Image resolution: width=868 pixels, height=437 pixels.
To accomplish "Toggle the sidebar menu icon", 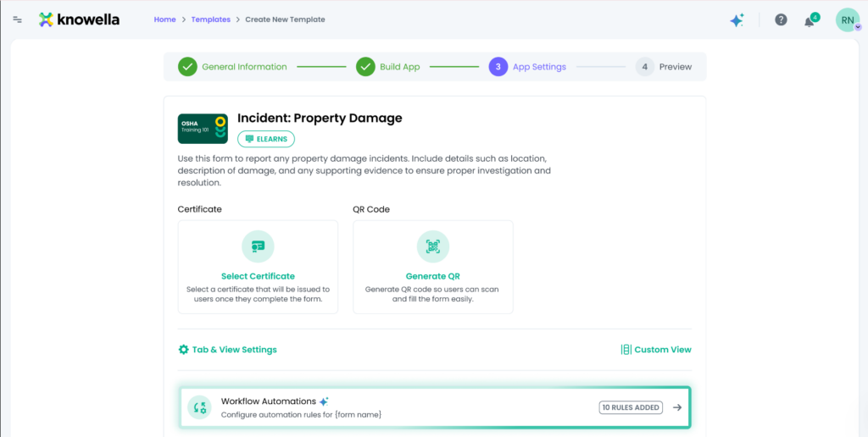I will tap(18, 19).
